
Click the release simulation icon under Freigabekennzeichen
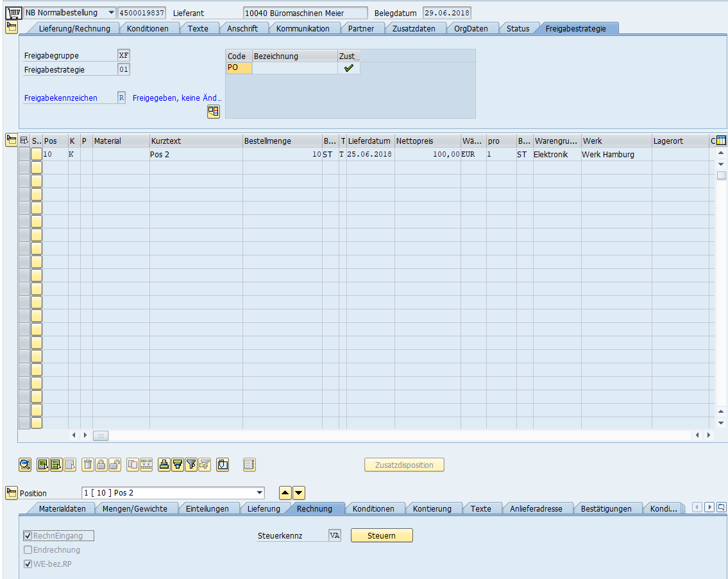click(213, 112)
